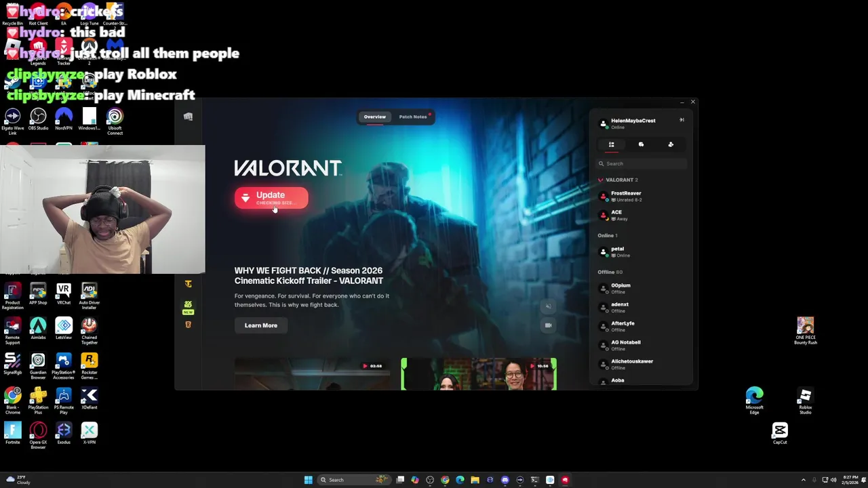868x488 pixels.
Task: Switch to the Patch Notes tab
Action: coord(413,117)
